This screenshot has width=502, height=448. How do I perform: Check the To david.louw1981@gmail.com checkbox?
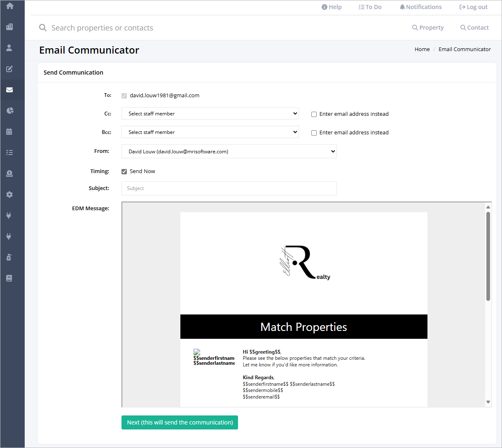click(124, 96)
